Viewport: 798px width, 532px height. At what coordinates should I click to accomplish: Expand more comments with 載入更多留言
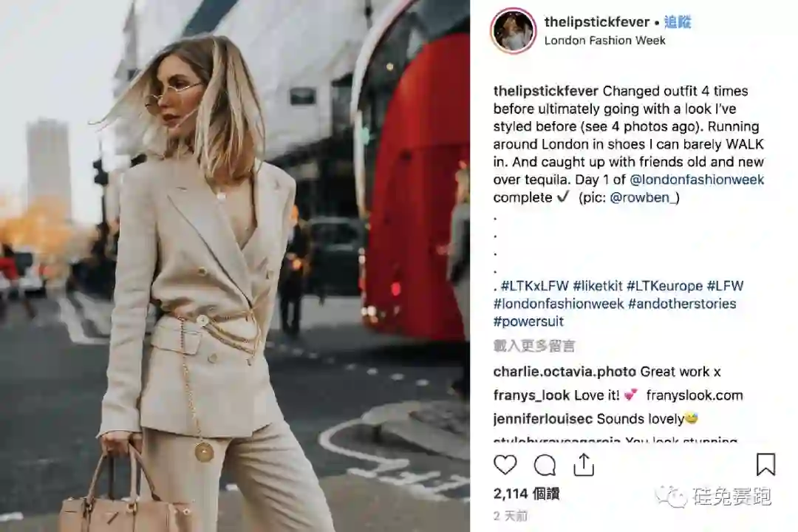click(534, 347)
